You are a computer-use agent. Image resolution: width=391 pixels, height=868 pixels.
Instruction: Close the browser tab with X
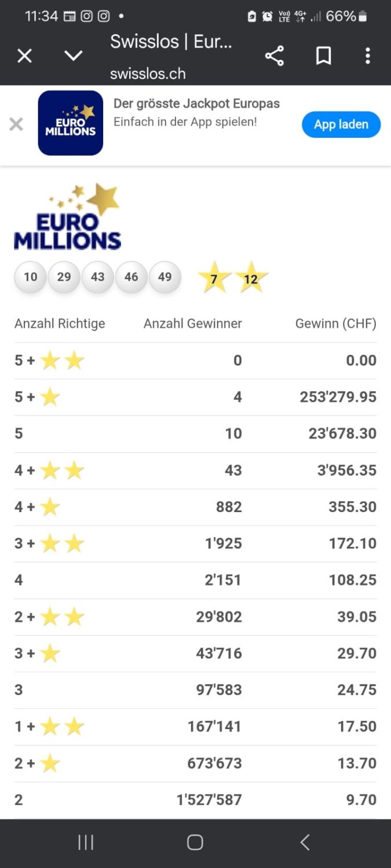point(24,56)
